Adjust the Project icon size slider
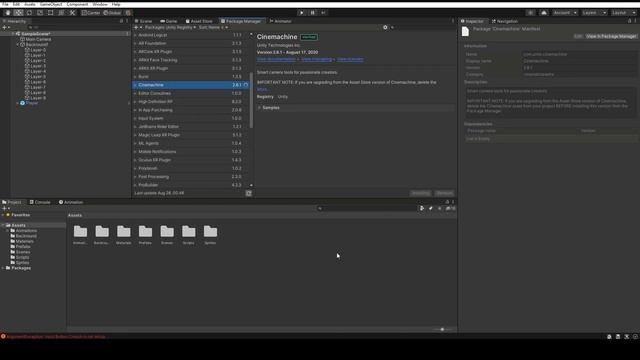The image size is (640, 360). [443, 329]
